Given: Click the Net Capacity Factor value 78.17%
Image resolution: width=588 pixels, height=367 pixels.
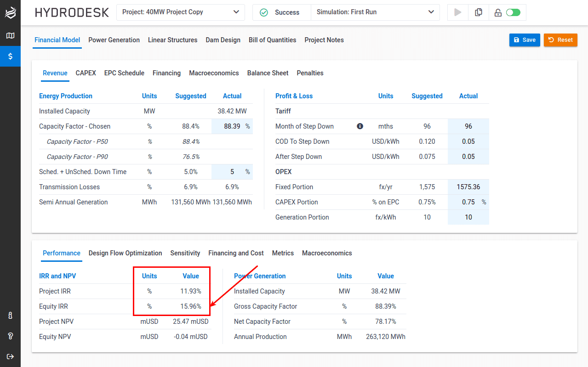Looking at the screenshot, I should point(386,322).
